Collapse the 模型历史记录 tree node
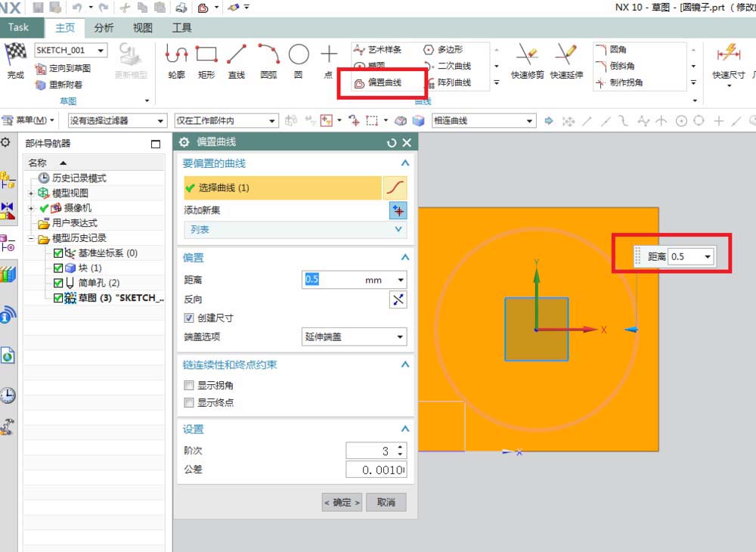This screenshot has width=756, height=552. 30,239
